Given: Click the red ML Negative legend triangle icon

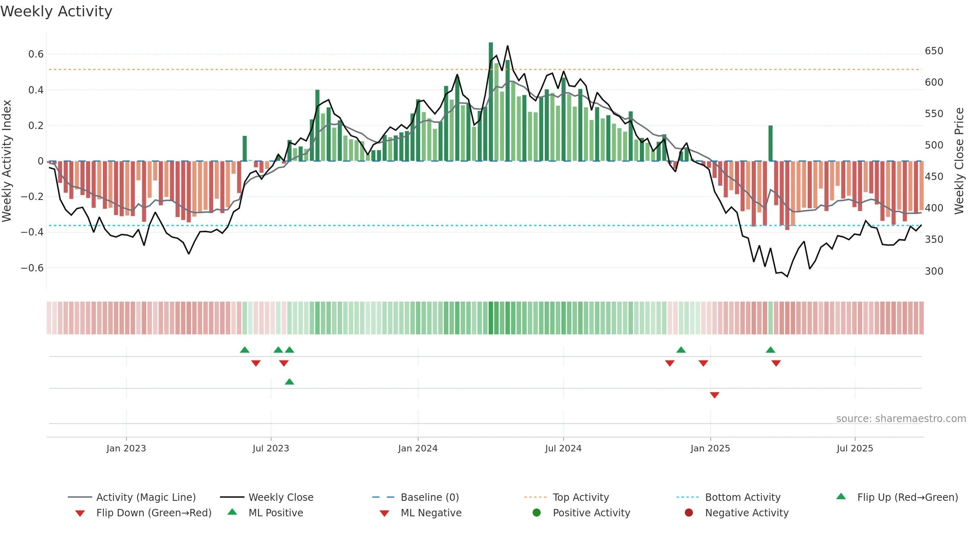Looking at the screenshot, I should (385, 513).
